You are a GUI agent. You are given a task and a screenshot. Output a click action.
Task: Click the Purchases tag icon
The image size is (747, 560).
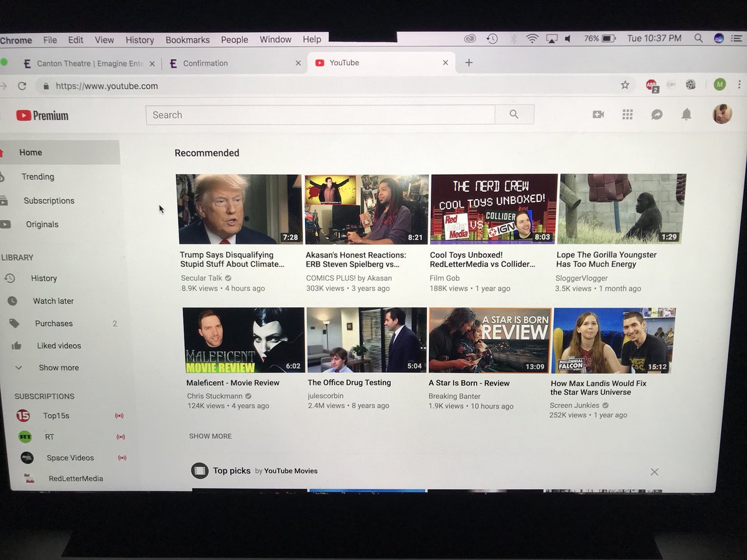click(x=14, y=323)
